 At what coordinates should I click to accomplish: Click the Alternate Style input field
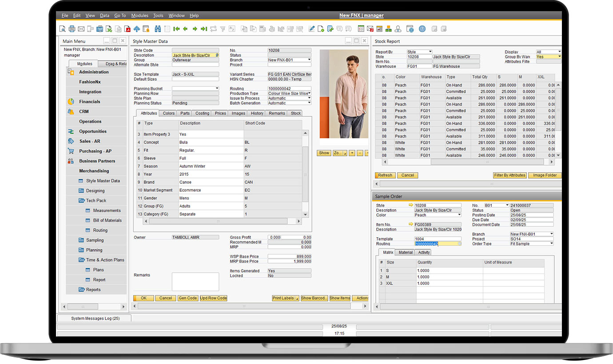[x=195, y=65]
